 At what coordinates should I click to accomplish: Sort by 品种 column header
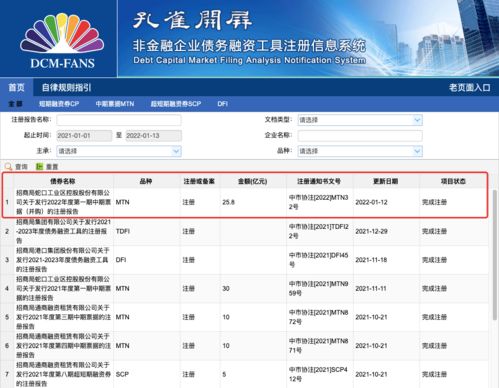[146, 181]
